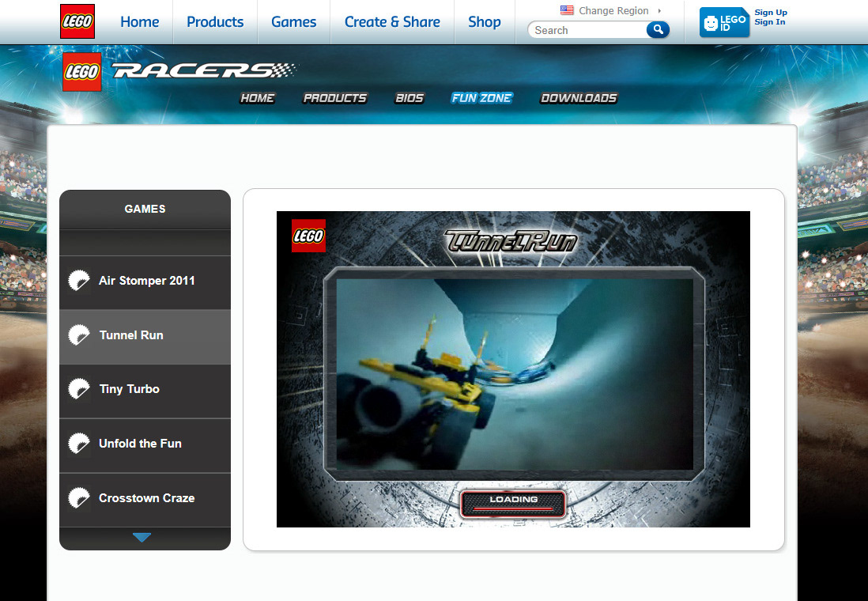Go to Racers DOWNLOADS tab
This screenshot has height=601, width=868.
tap(579, 98)
